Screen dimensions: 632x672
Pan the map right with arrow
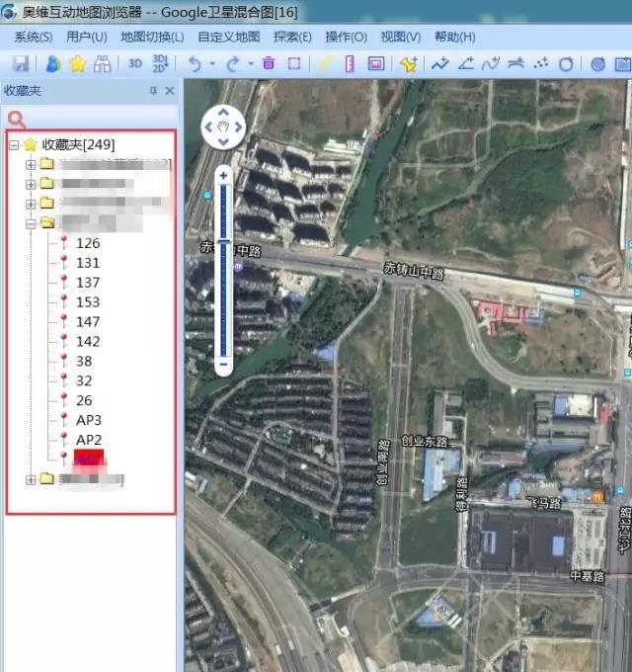[238, 126]
